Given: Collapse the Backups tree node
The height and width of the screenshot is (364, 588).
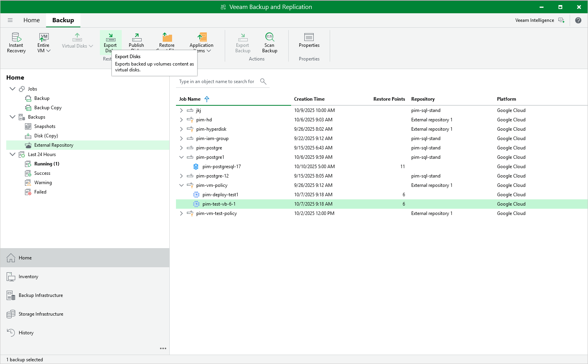Looking at the screenshot, I should point(12,117).
